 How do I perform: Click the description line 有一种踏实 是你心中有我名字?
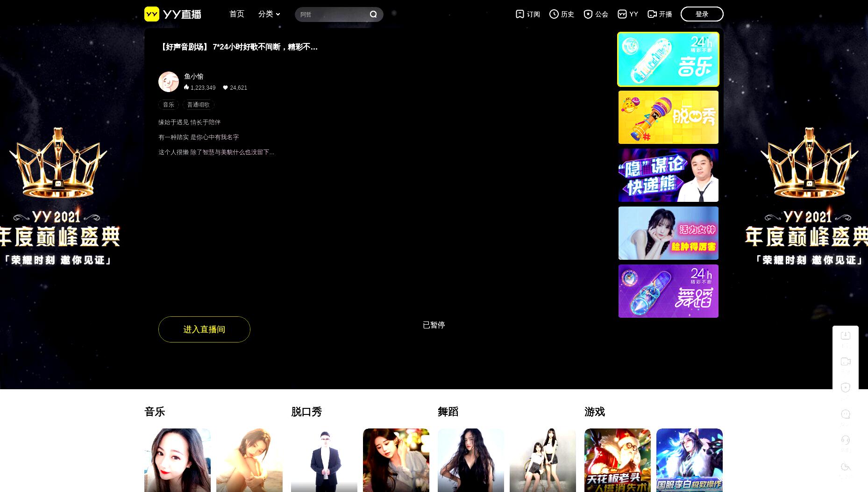[199, 137]
